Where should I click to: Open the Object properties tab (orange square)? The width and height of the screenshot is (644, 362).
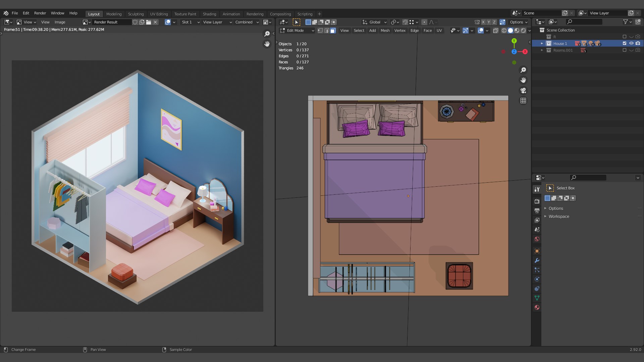coord(537,251)
